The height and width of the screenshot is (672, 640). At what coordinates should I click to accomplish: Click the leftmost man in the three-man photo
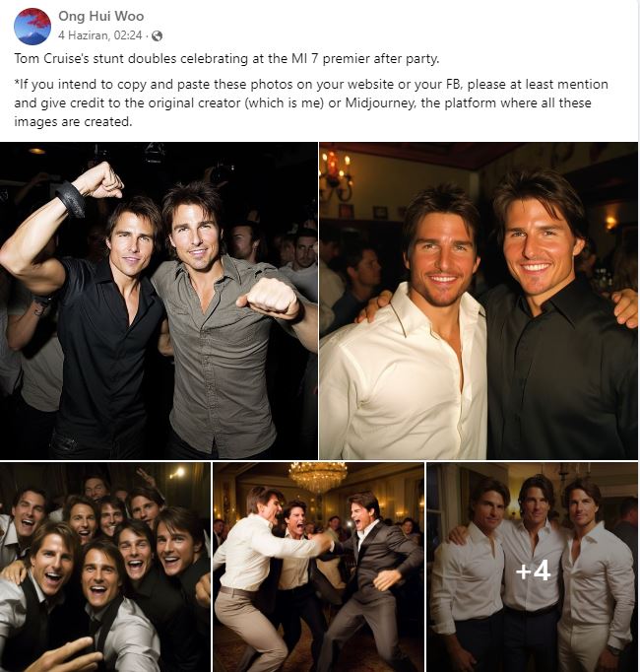pyautogui.click(x=472, y=574)
